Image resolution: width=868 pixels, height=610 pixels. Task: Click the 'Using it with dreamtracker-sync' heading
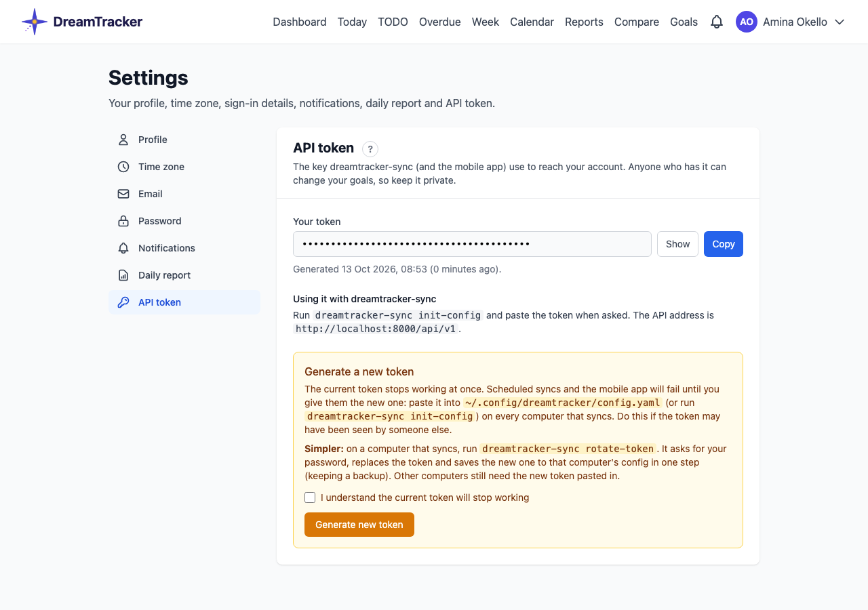point(364,299)
